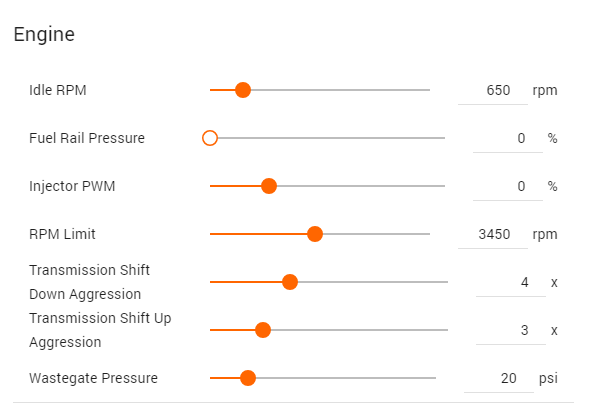Set Idle RPM slider to track's far right end
Image resolution: width=589 pixels, height=405 pixels.
(429, 90)
